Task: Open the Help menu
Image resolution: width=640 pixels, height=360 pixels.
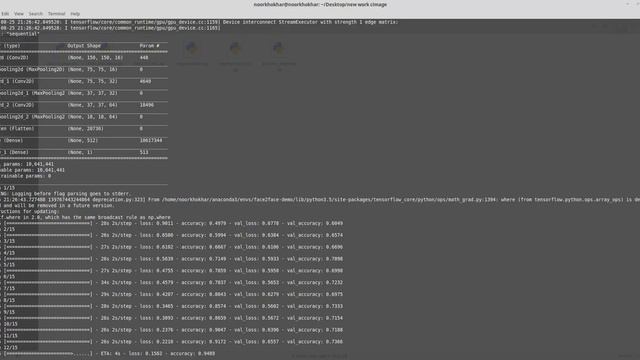Action: pos(75,13)
